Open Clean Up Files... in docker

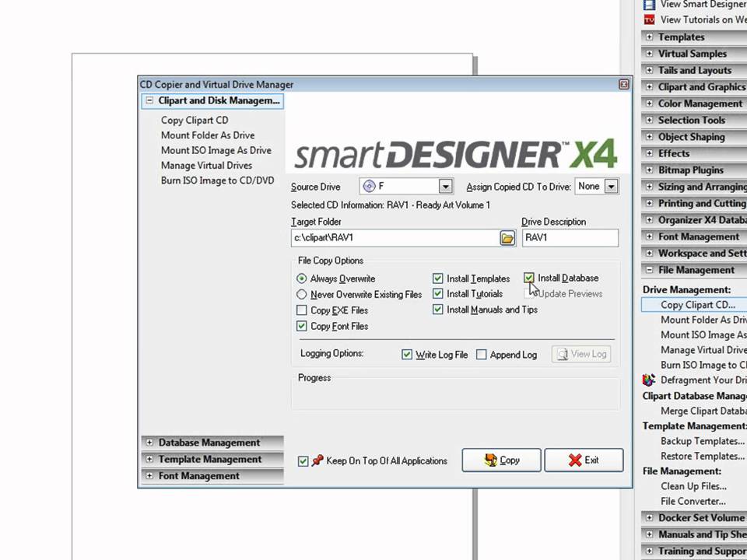pos(693,486)
